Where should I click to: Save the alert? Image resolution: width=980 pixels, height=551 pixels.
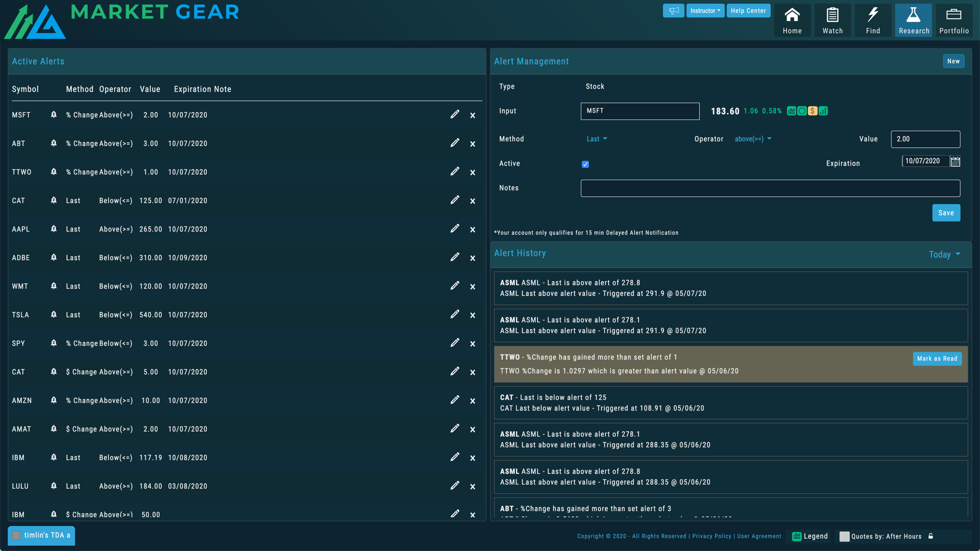click(946, 213)
